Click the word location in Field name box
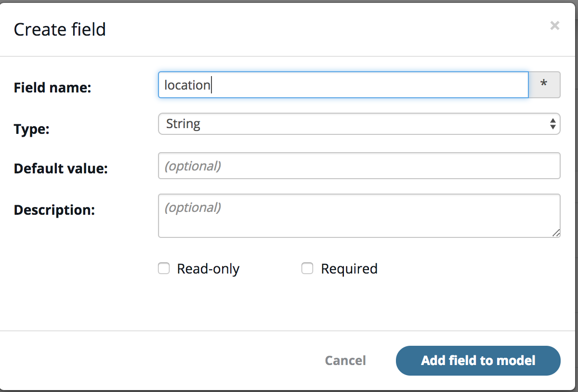The image size is (578, 392). click(x=187, y=85)
